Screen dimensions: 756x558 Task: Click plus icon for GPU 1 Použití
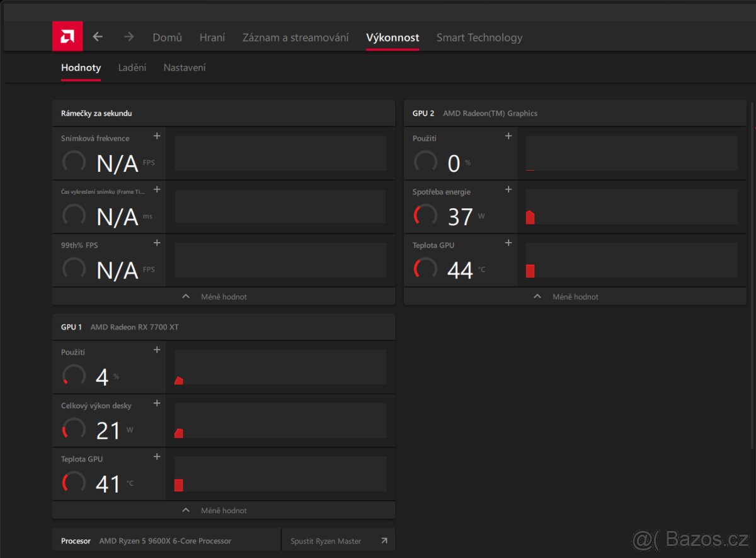[x=157, y=350]
